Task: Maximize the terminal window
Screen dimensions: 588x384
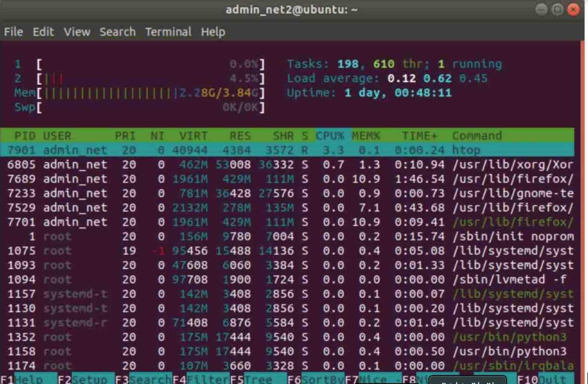Action: pyautogui.click(x=558, y=9)
